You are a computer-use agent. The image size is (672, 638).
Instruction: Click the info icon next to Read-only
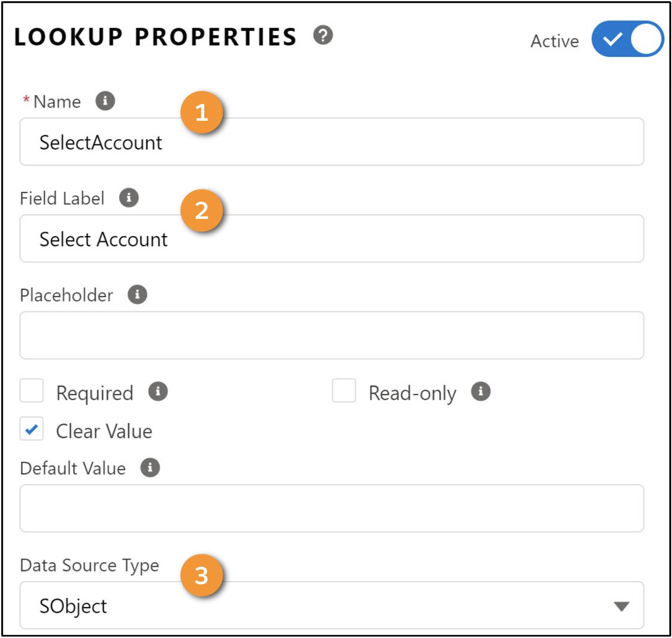(x=480, y=392)
